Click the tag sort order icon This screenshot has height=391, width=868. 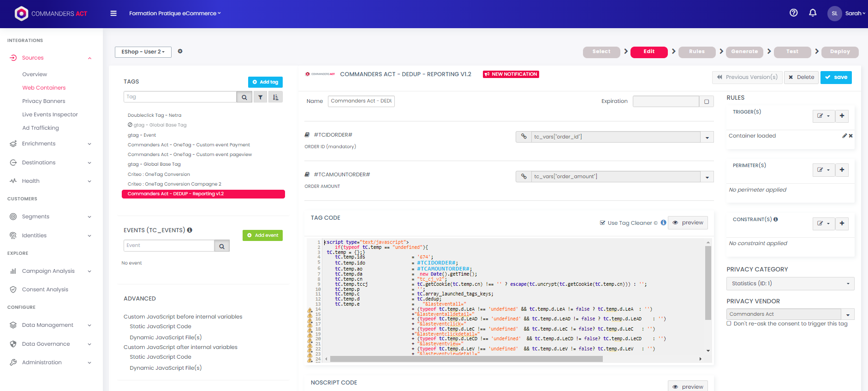[275, 97]
